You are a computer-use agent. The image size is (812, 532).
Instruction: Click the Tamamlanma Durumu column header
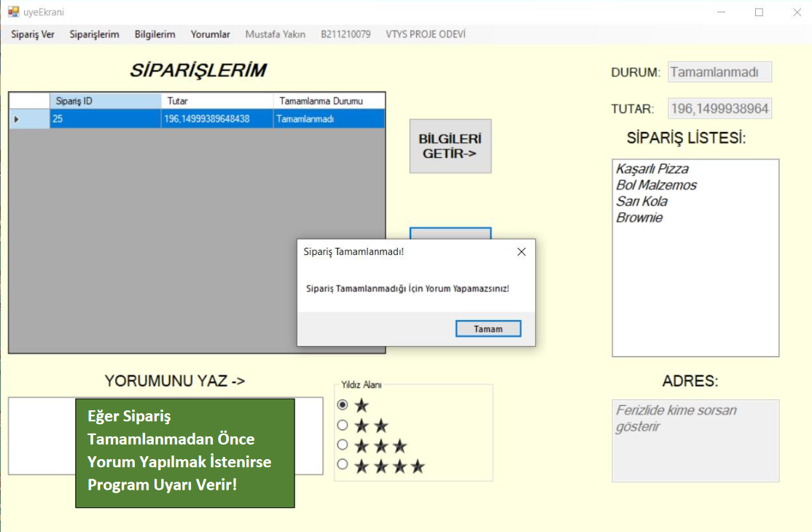coord(328,101)
